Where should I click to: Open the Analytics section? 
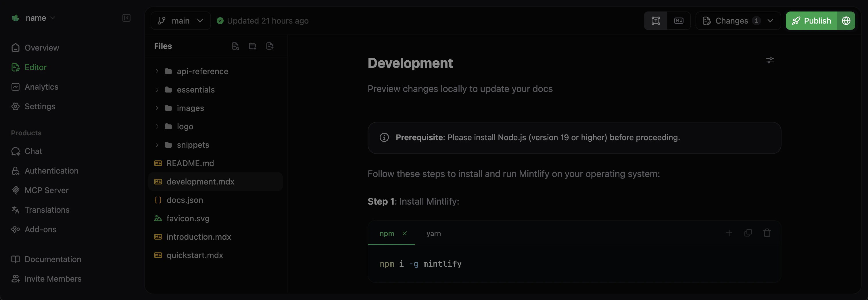(41, 86)
